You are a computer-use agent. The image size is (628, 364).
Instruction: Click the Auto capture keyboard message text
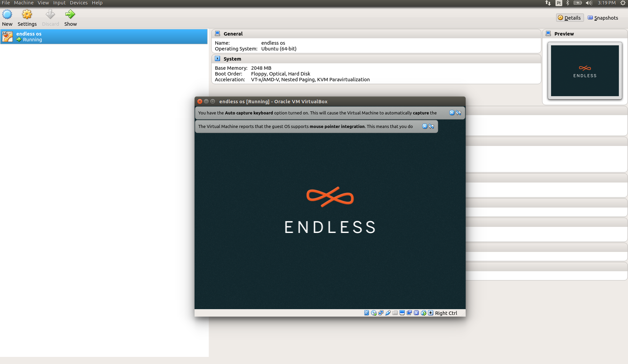[317, 113]
